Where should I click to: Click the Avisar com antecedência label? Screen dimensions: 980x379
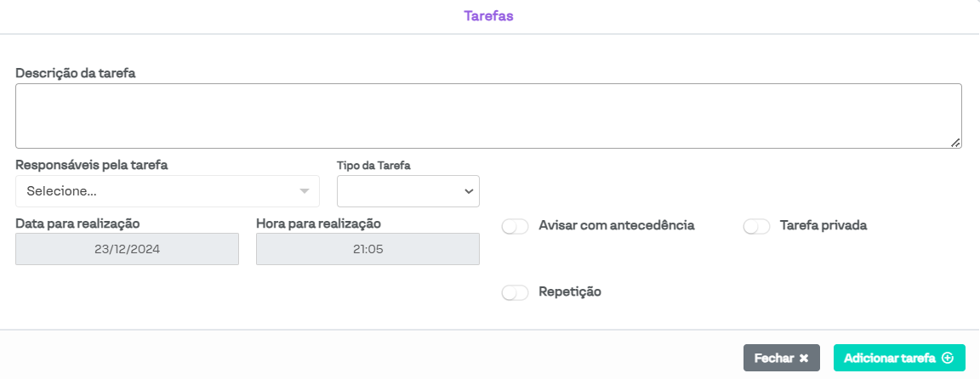click(x=617, y=226)
